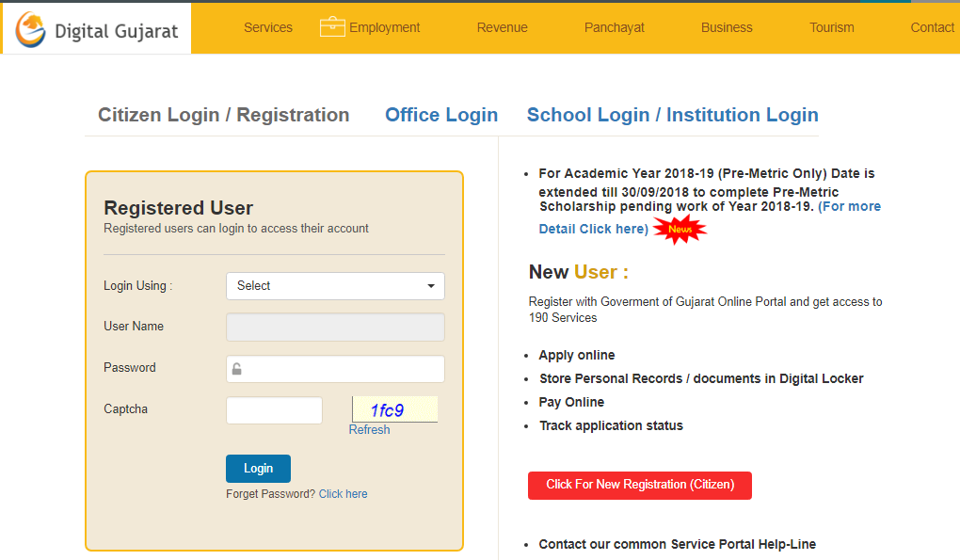Viewport: 960px width, 560px height.
Task: Click the Digital Gujarat logo
Action: (94, 28)
